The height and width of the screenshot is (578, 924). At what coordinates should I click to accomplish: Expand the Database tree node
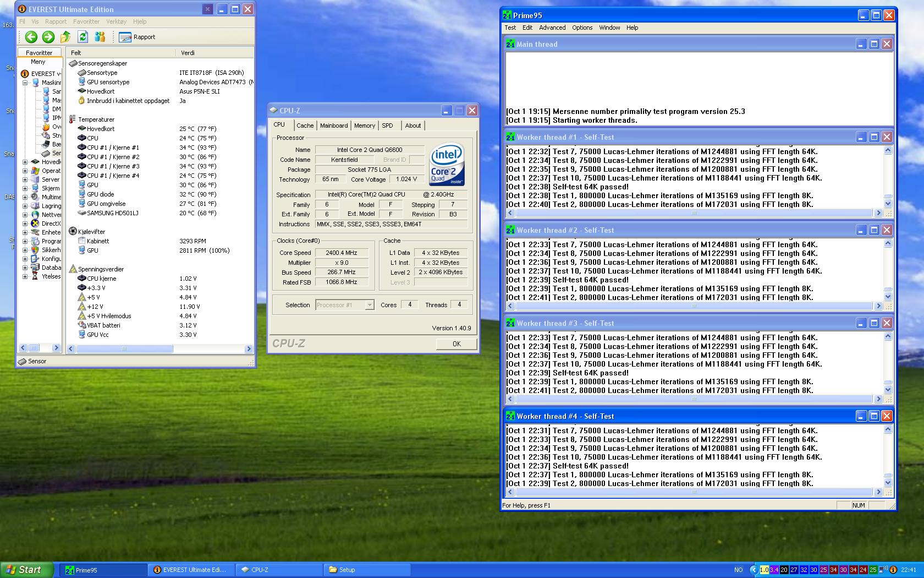click(25, 268)
